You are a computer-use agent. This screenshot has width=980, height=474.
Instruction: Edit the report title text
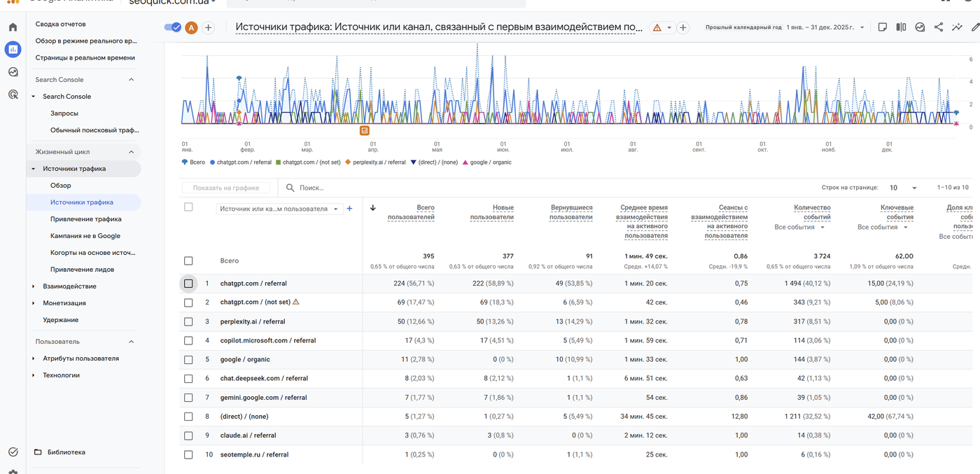click(x=439, y=27)
